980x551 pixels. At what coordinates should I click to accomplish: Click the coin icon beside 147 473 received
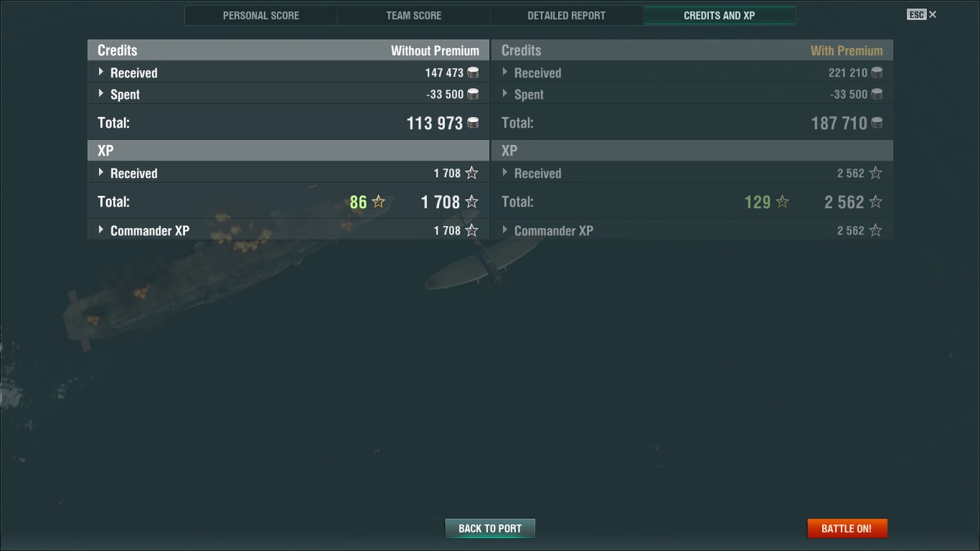coord(473,72)
